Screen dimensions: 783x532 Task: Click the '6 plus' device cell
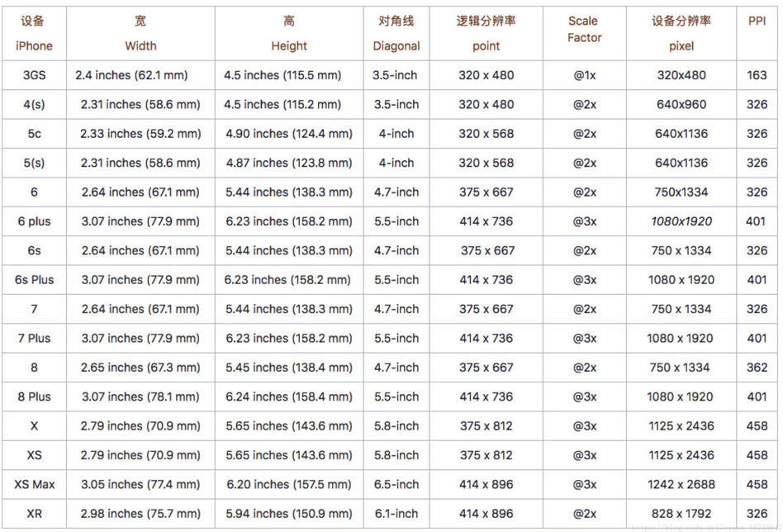(34, 221)
